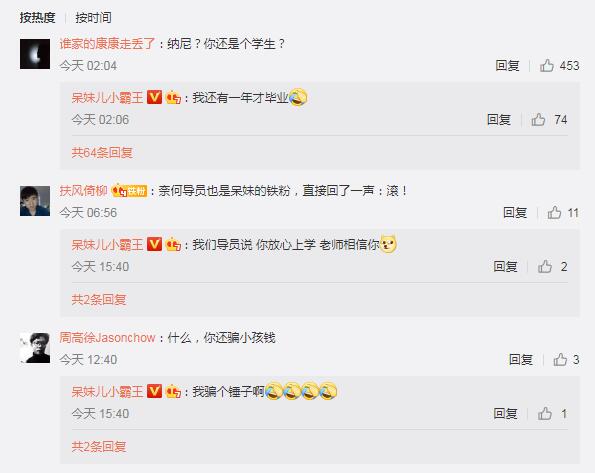Click 回复 on the 今天 06:56 comment

click(515, 213)
